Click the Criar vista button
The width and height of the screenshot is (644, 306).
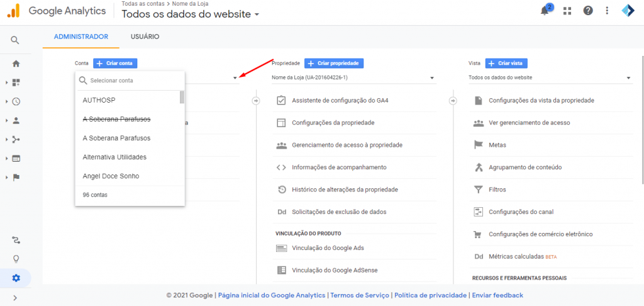click(x=506, y=64)
